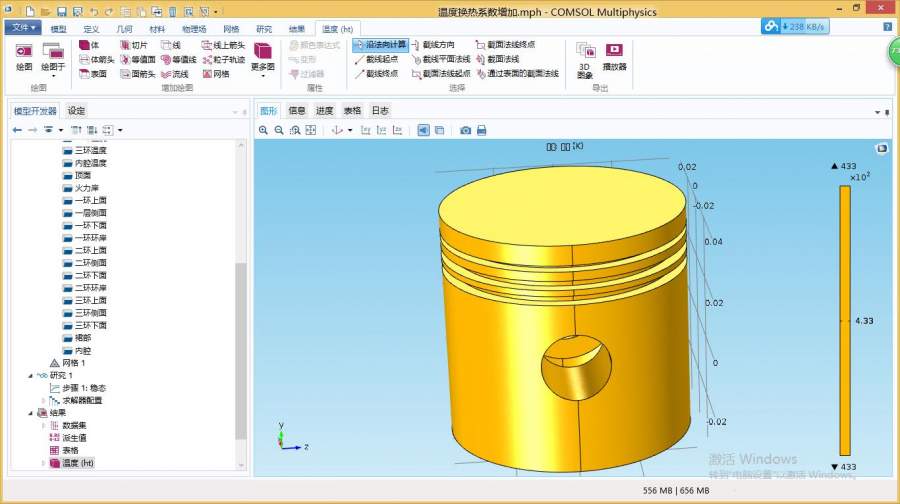
Task: Select the 二环侧面 tree item
Action: [84, 263]
